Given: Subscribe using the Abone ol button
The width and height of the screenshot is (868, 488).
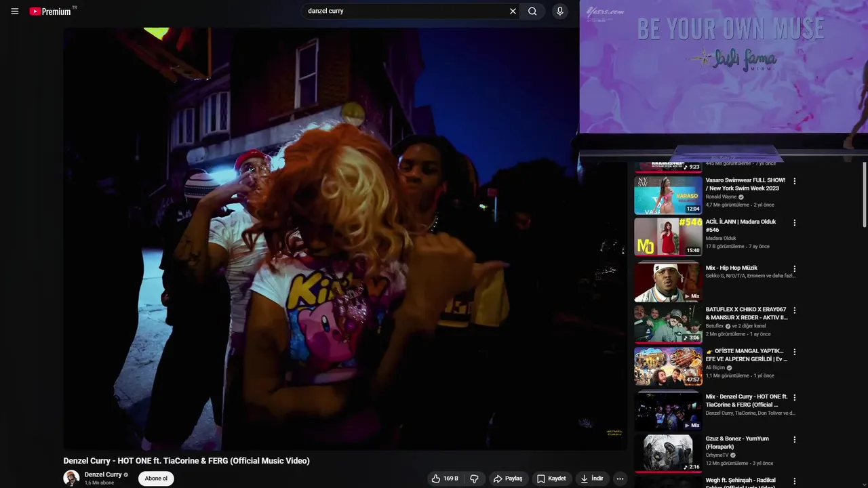Looking at the screenshot, I should tap(156, 479).
